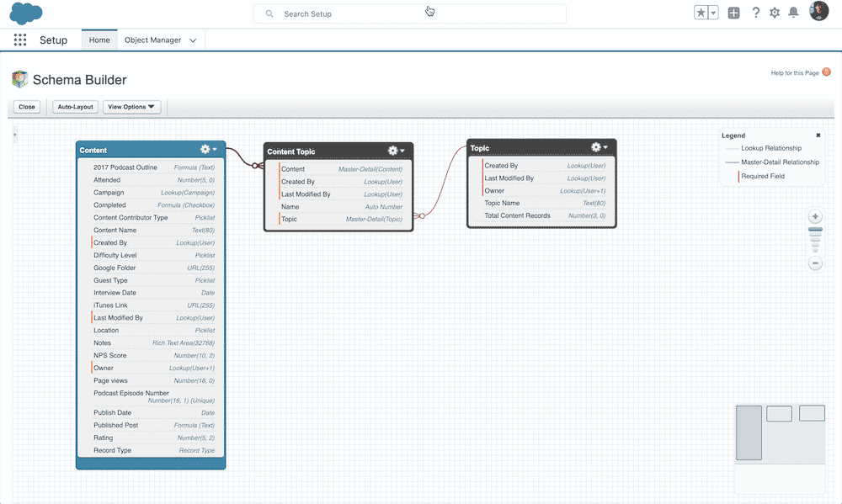
Task: Switch to the Home tab
Action: pyautogui.click(x=99, y=40)
